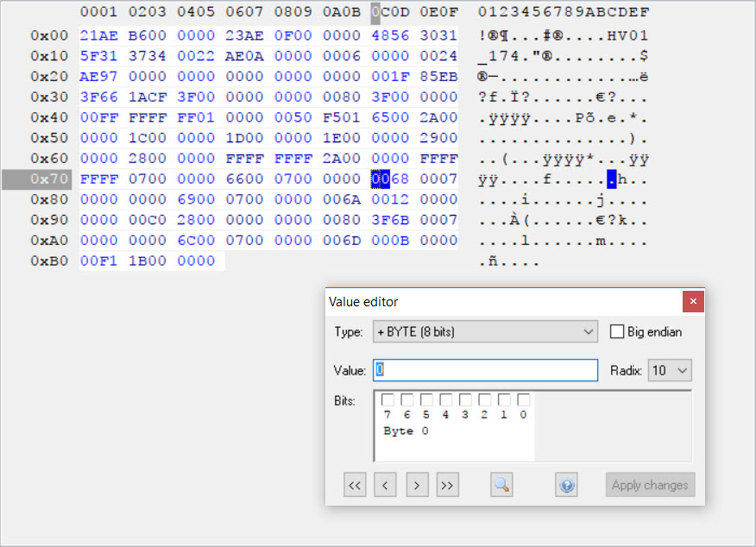Jump to first value with << button
The width and height of the screenshot is (756, 547).
[x=355, y=485]
